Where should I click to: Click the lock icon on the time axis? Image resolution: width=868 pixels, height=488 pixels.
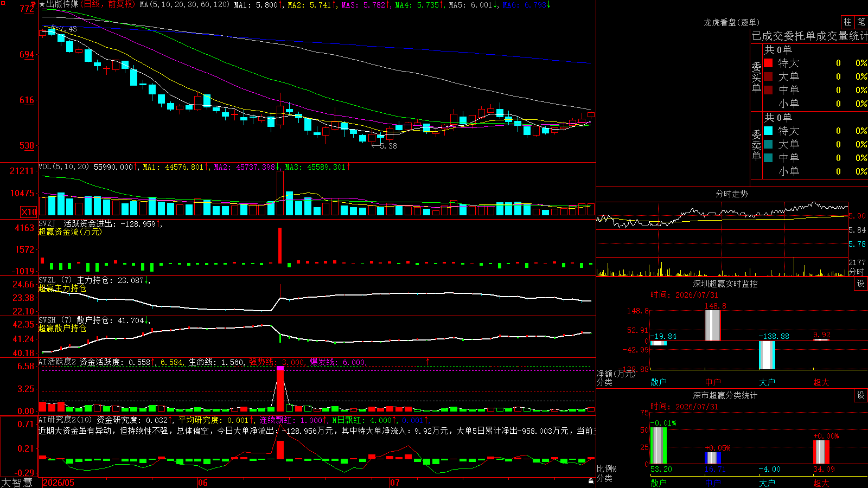(x=591, y=481)
